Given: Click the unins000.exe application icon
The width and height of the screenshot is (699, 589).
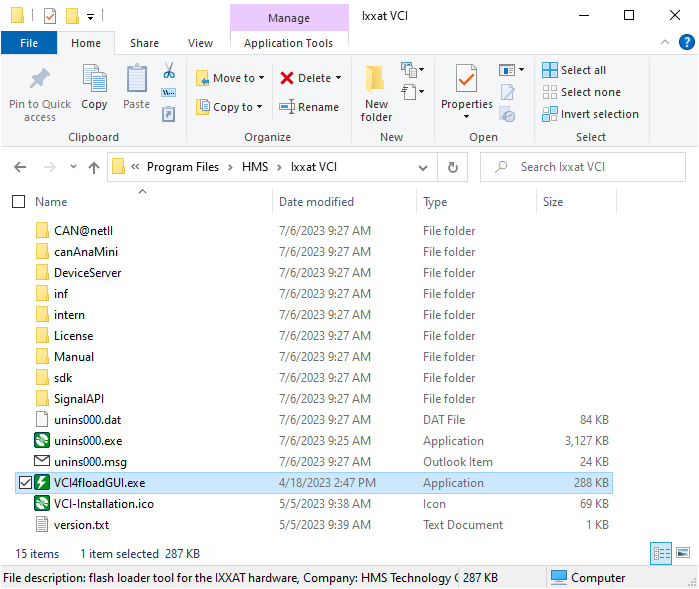Looking at the screenshot, I should coord(42,440).
